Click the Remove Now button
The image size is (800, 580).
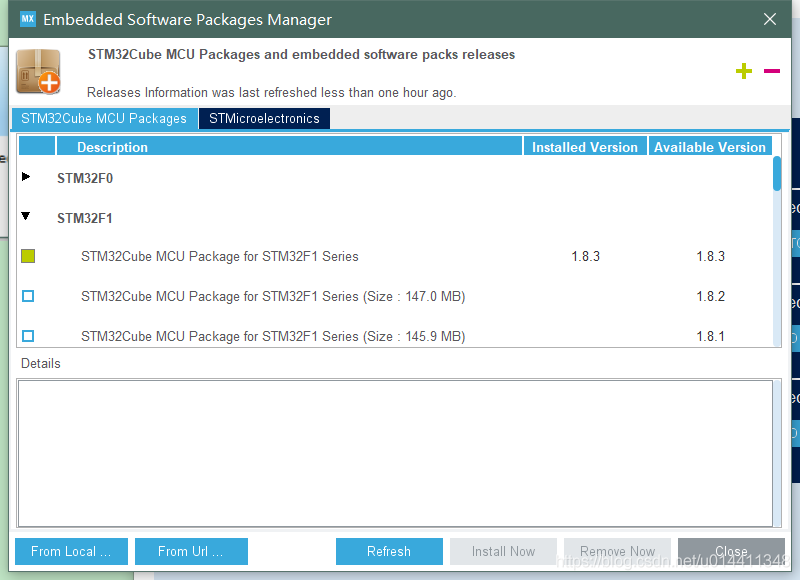[x=617, y=551]
